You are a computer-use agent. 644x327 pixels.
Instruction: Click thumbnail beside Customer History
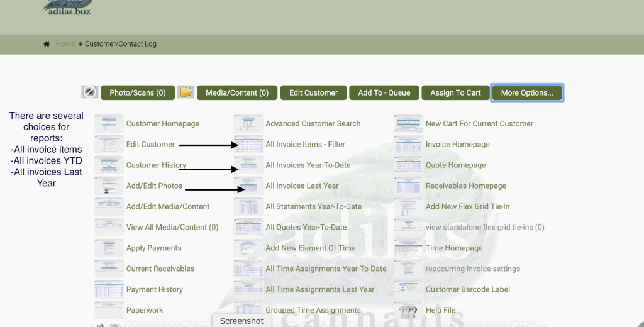(109, 165)
